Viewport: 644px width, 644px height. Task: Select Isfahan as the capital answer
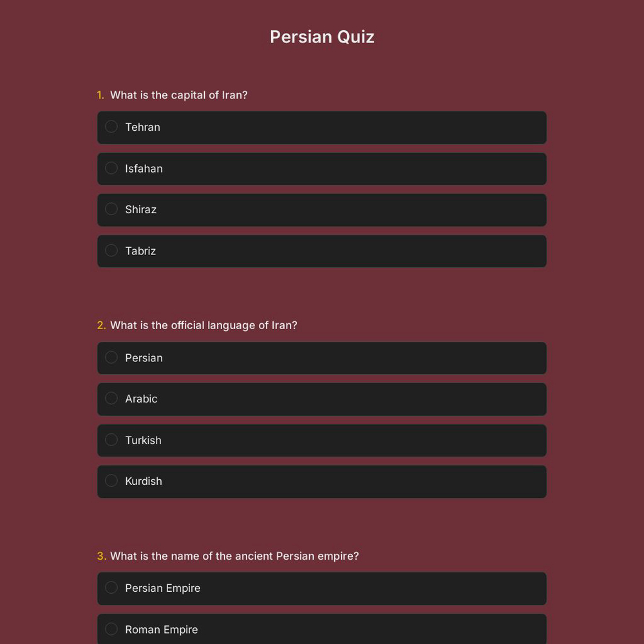111,168
